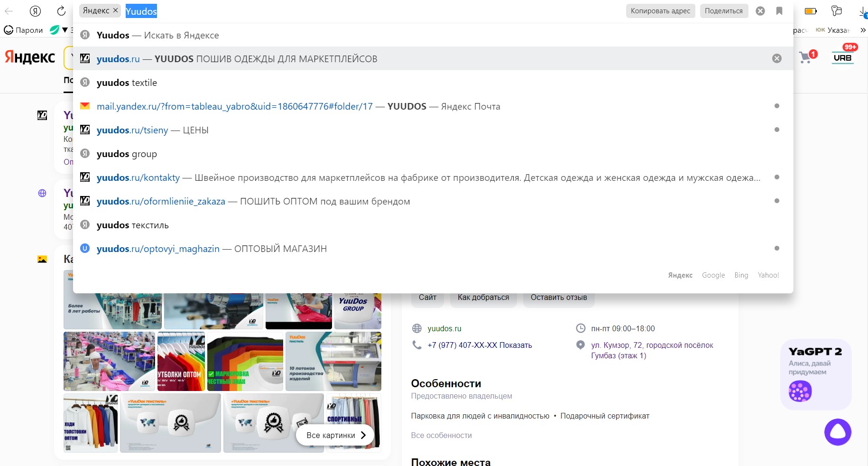Screen dimensions: 868x466
Task: Open the Alice assistant purple round icon
Action: [838, 432]
